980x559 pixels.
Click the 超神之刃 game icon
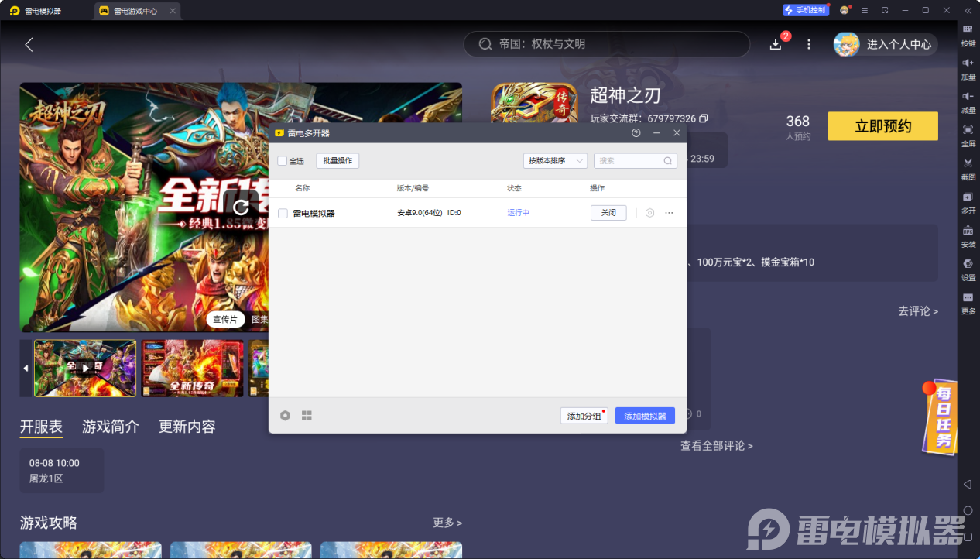[x=534, y=102]
